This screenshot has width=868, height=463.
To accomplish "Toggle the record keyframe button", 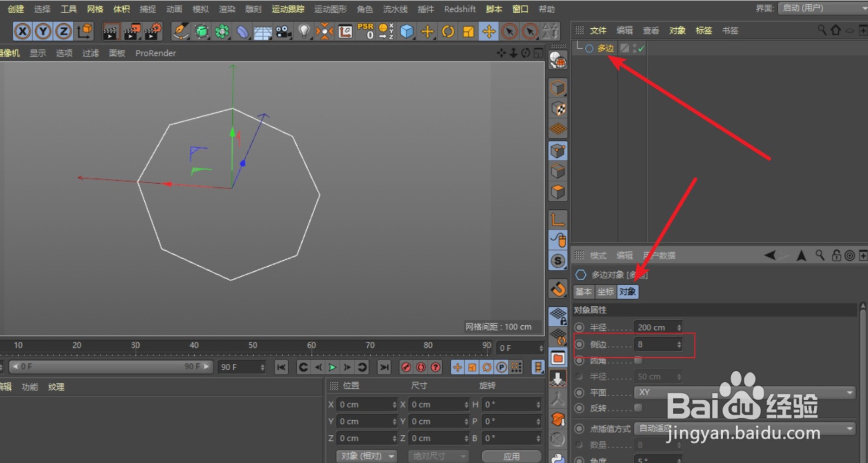I will tap(406, 367).
